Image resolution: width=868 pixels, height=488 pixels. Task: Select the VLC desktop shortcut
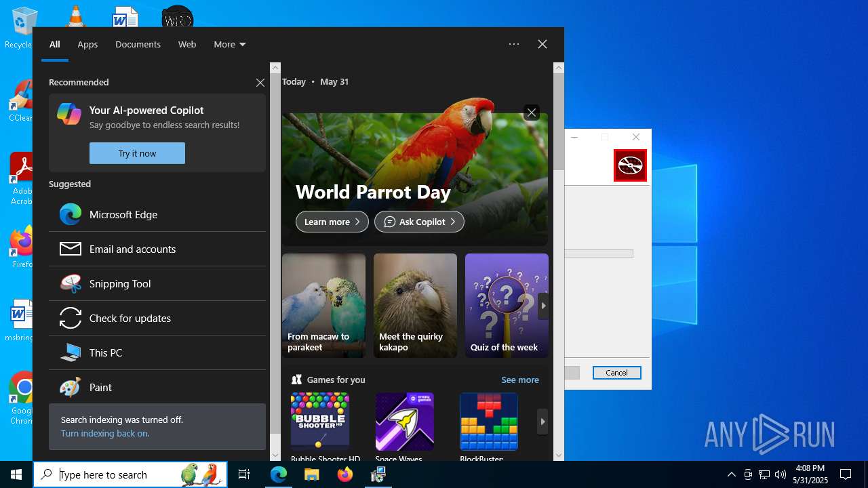(x=75, y=15)
